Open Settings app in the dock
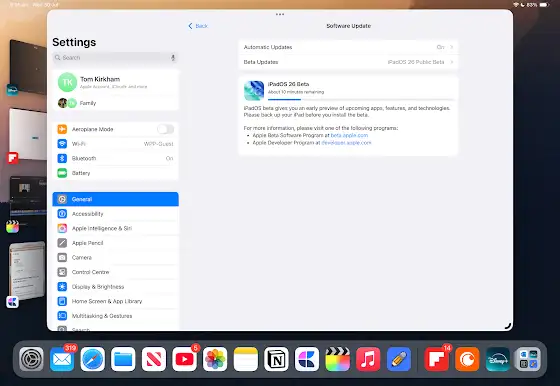This screenshot has height=386, width=560. pyautogui.click(x=31, y=359)
